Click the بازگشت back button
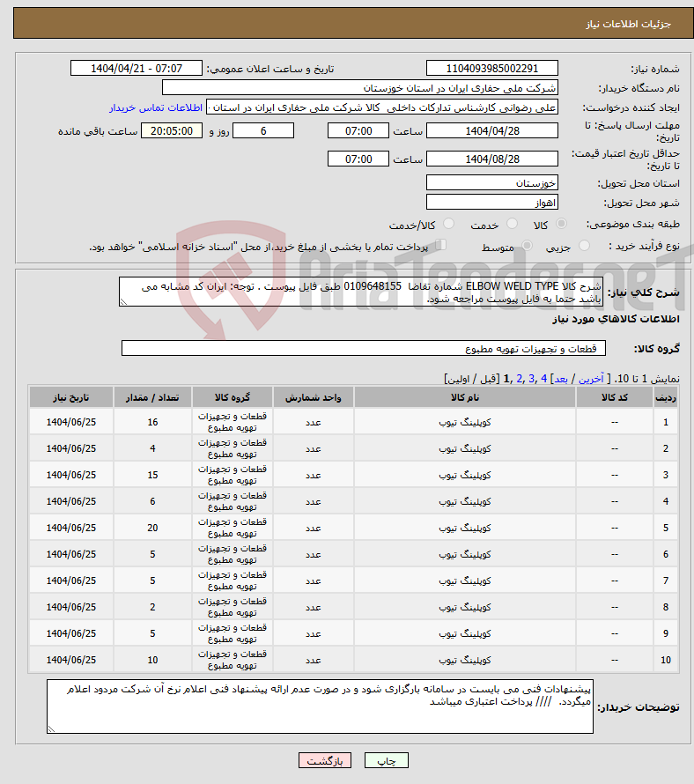The width and height of the screenshot is (694, 784). coord(325,760)
